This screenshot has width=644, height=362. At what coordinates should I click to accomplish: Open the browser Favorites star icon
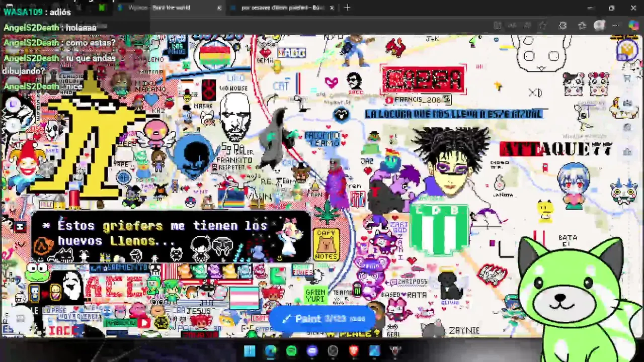[x=582, y=26]
